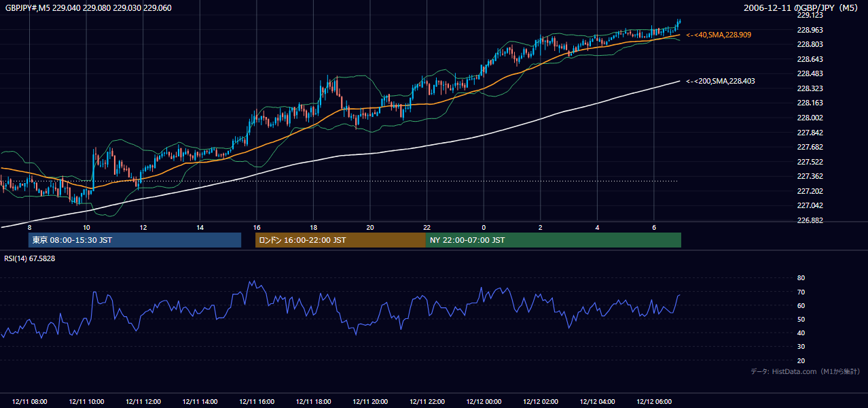Click price axis value 228.002
This screenshot has width=868, height=408.
click(x=810, y=118)
